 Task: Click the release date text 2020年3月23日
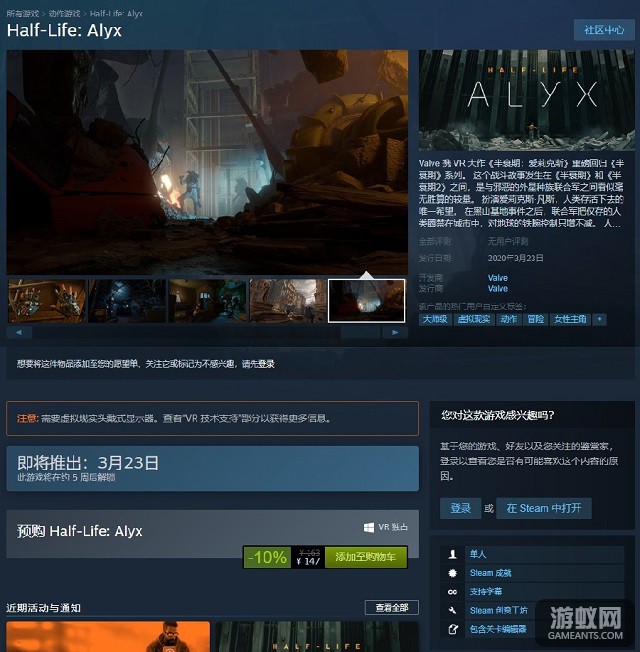[515, 258]
